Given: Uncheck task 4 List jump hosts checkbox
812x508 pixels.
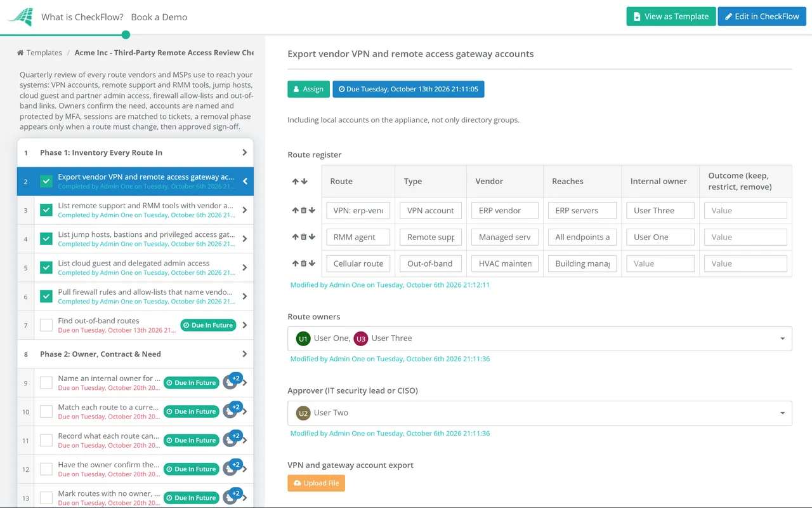Looking at the screenshot, I should tap(46, 239).
